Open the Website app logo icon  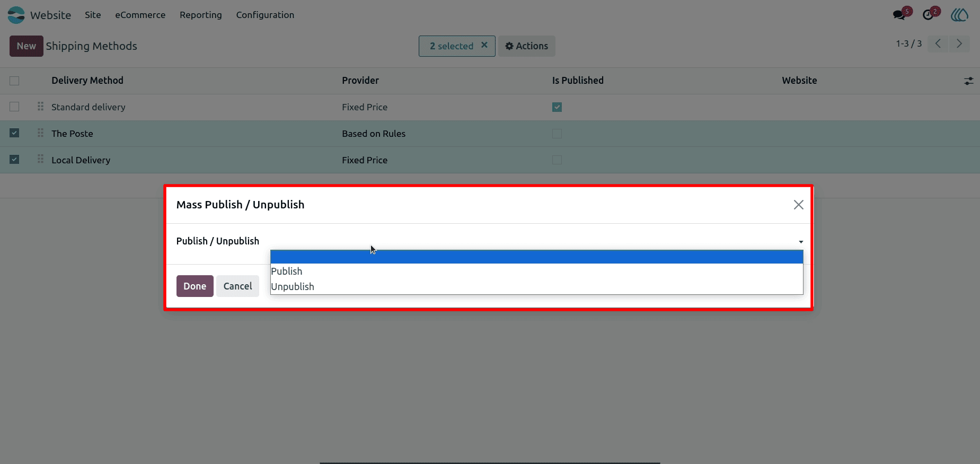tap(16, 15)
